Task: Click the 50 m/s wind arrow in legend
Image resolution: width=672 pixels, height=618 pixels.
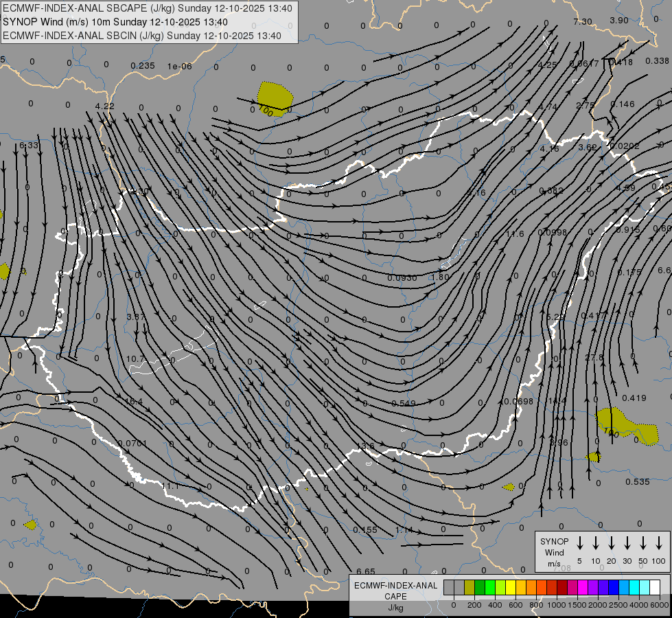Action: [x=643, y=543]
